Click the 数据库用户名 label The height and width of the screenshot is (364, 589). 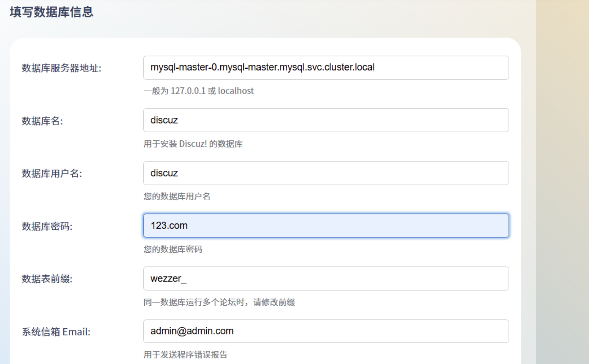pyautogui.click(x=52, y=174)
